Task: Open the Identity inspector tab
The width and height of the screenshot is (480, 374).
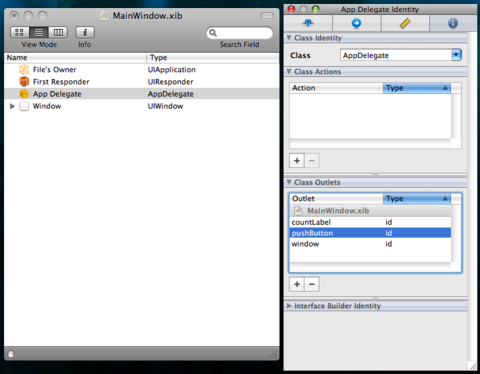Action: pos(453,23)
